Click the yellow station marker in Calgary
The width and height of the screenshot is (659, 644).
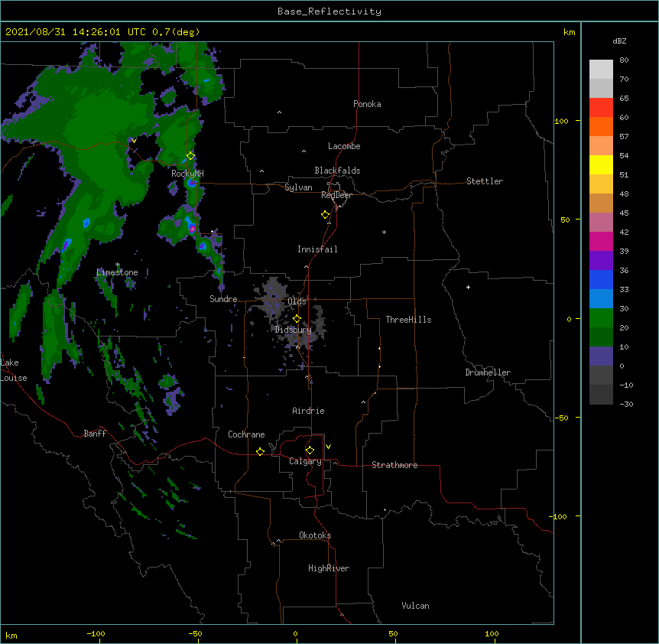pyautogui.click(x=310, y=450)
